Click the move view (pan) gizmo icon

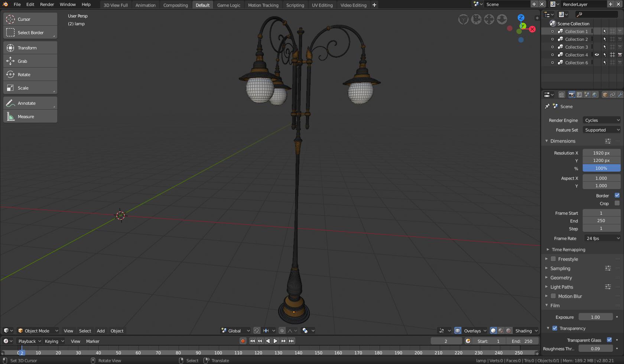tap(489, 19)
